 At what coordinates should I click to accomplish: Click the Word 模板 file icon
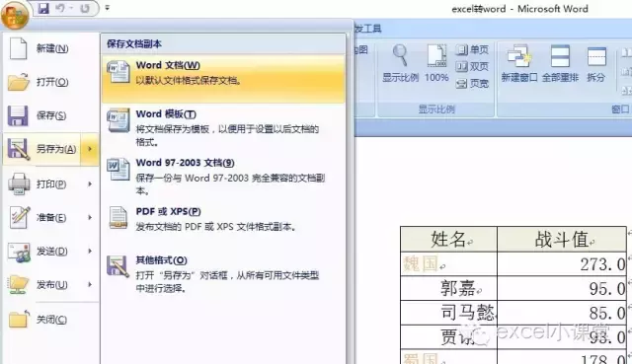pyautogui.click(x=118, y=120)
